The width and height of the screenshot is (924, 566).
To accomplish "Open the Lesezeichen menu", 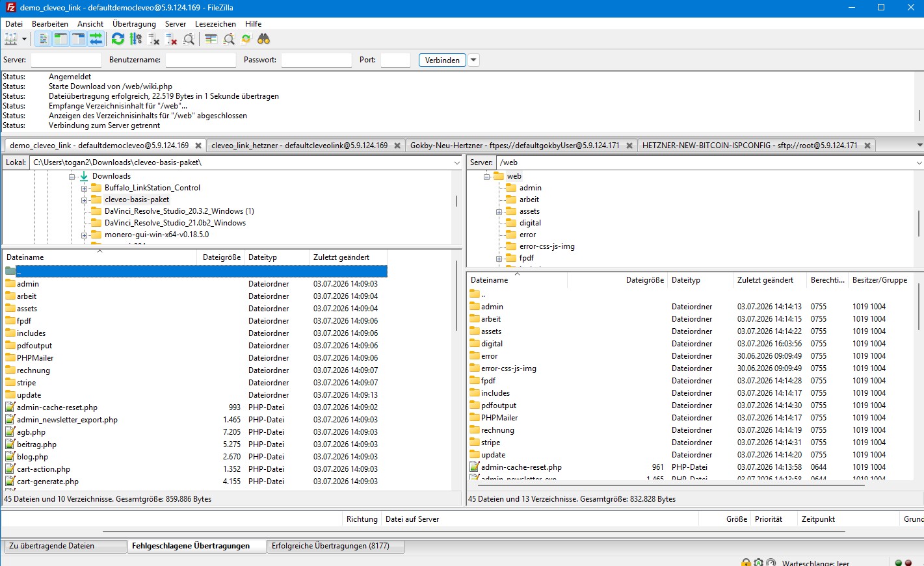I will (215, 24).
